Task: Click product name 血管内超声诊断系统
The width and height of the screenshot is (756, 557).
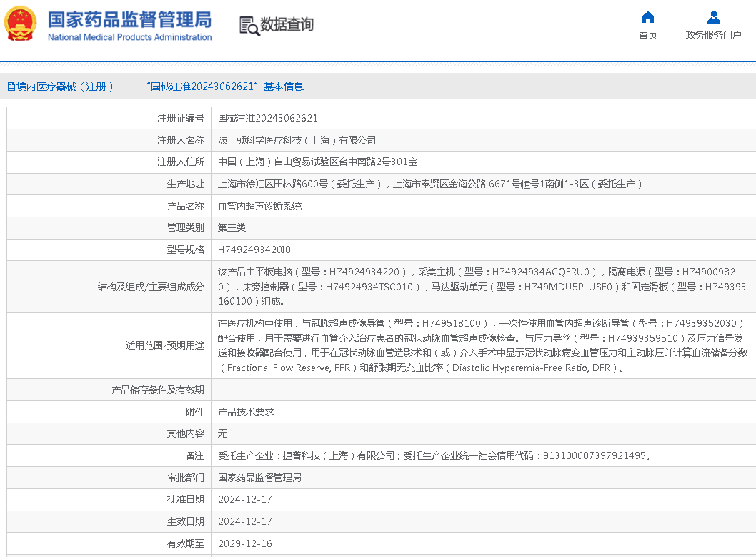Action: [x=259, y=206]
